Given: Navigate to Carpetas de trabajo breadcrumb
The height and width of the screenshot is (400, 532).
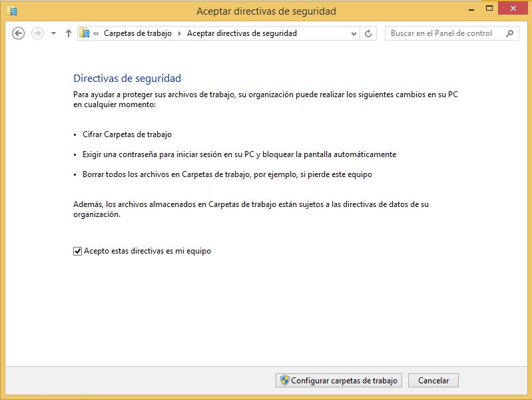Looking at the screenshot, I should point(138,33).
